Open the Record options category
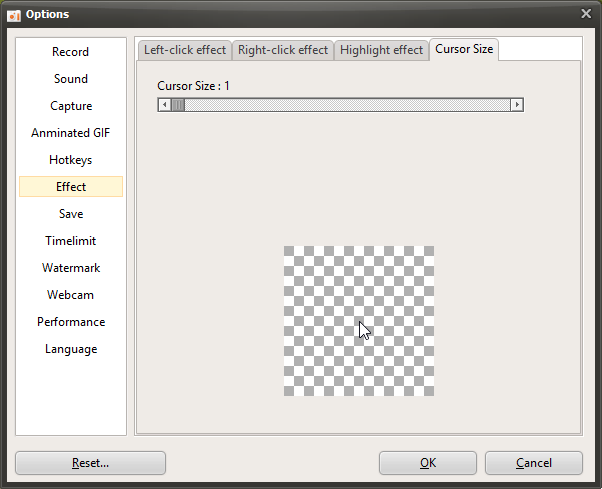The height and width of the screenshot is (489, 602). coord(71,52)
